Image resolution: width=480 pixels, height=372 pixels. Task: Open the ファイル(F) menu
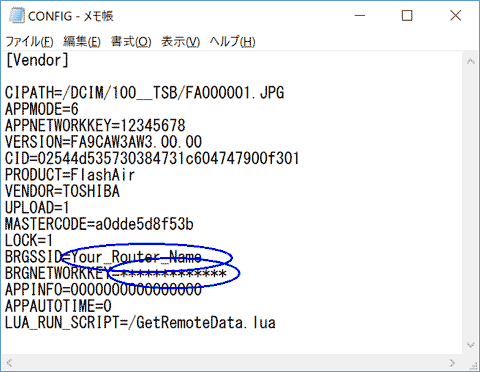tap(29, 42)
